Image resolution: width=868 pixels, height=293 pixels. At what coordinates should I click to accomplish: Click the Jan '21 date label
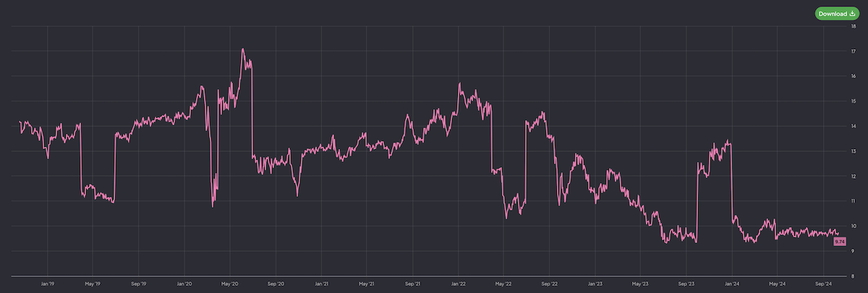pos(321,285)
